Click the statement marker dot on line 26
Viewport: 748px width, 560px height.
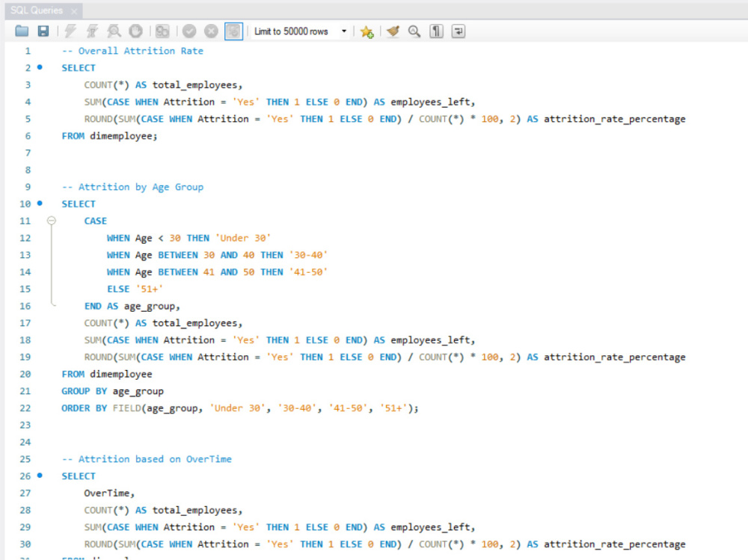click(x=40, y=476)
